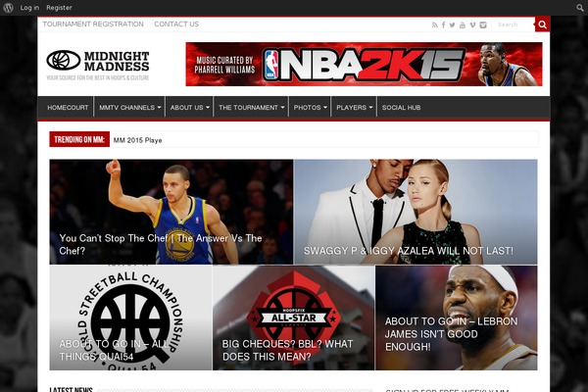This screenshot has width=588, height=392.
Task: Focus the site Search field
Action: (x=513, y=24)
